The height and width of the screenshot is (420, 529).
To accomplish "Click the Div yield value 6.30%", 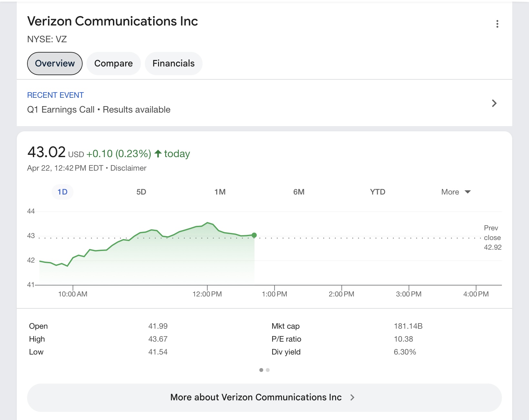I will 405,352.
